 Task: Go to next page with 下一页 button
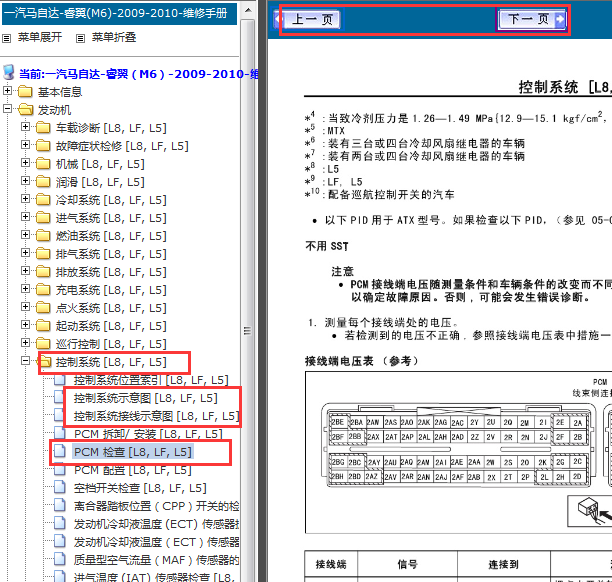point(532,19)
